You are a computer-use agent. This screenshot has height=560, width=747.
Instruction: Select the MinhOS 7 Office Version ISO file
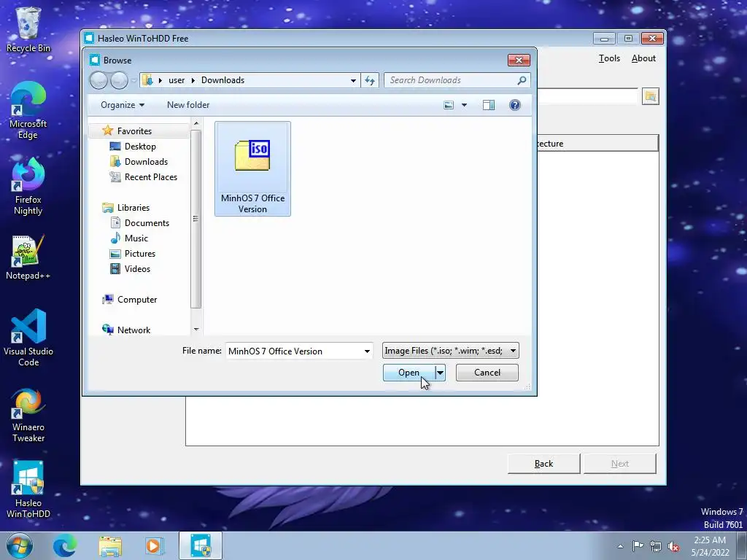coord(252,168)
